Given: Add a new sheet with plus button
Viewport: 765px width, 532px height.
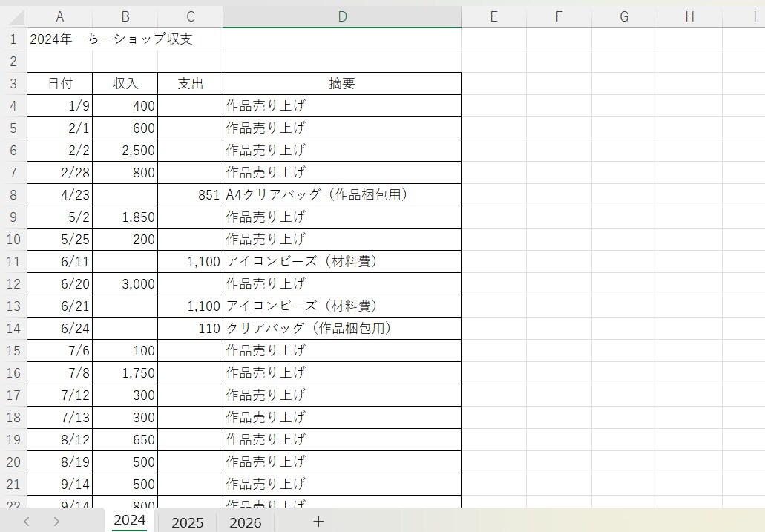Looking at the screenshot, I should (x=318, y=522).
